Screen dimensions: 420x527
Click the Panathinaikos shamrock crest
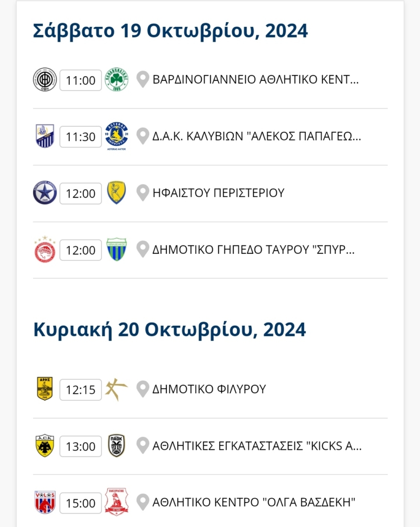point(117,80)
